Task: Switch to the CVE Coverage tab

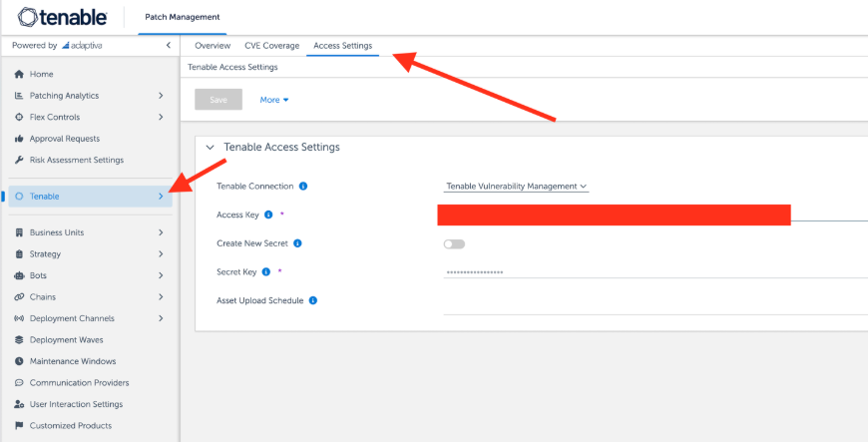Action: pos(271,46)
